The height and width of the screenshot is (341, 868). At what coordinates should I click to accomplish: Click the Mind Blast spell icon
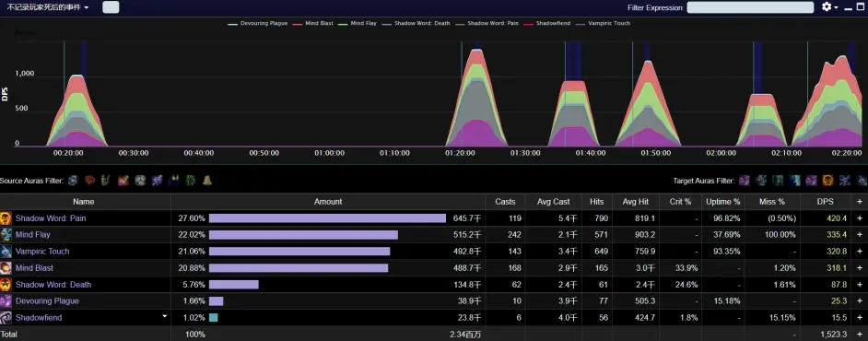click(x=6, y=268)
